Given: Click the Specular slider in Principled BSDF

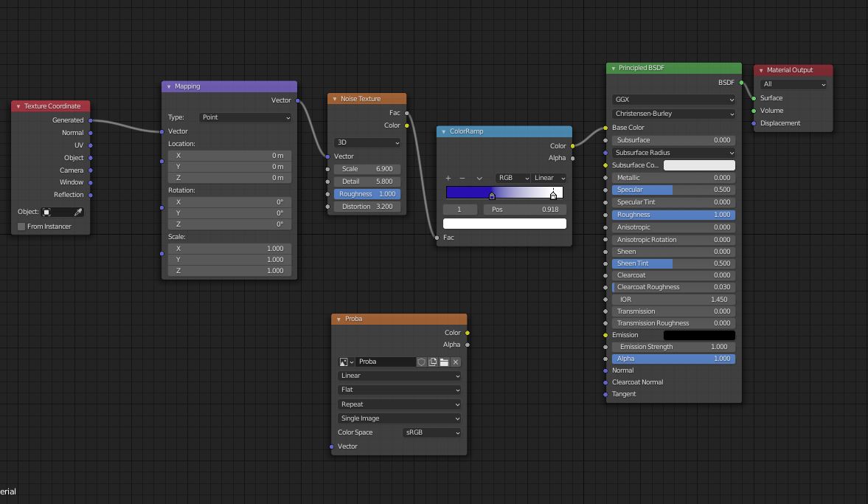Looking at the screenshot, I should pos(674,190).
